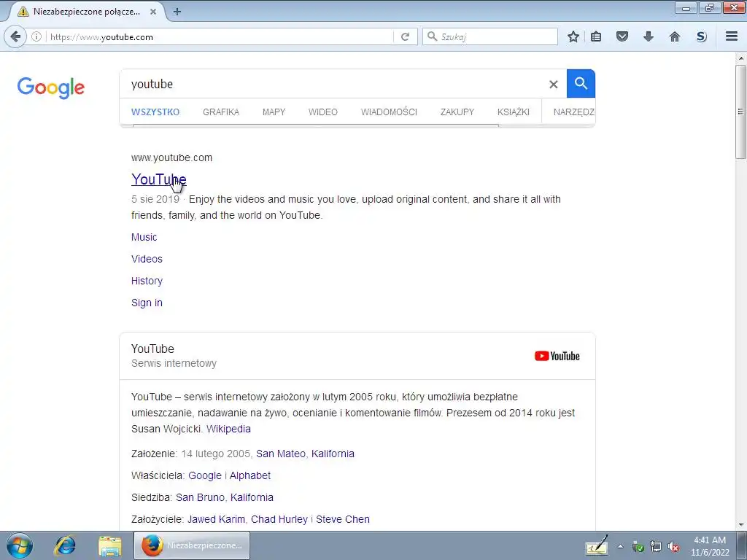Select the Niezabezpieczone połączenie browser tab
Screen dimensions: 747x560
pyautogui.click(x=86, y=12)
